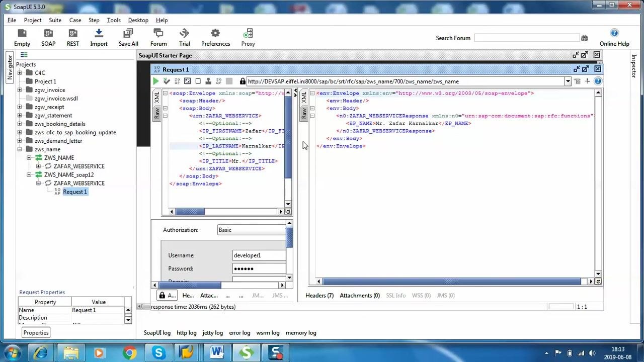The width and height of the screenshot is (644, 362).
Task: Open the Desktop menu
Action: (x=138, y=20)
